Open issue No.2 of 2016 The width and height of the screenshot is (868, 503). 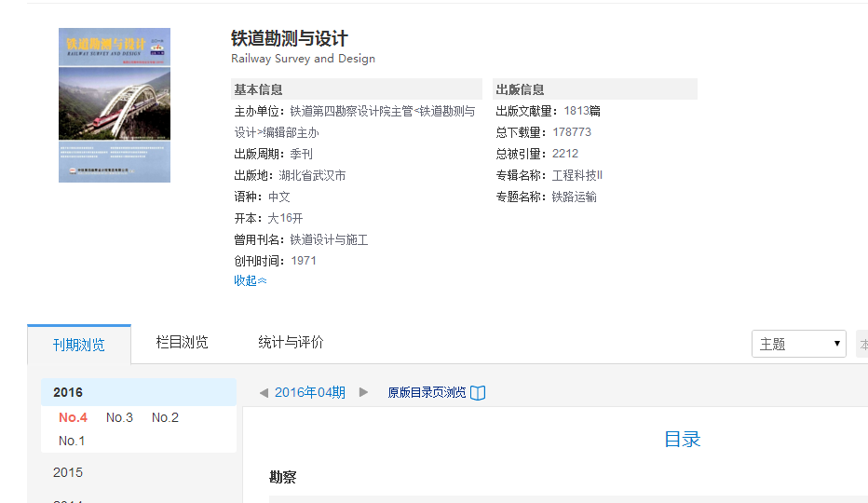[x=165, y=417]
